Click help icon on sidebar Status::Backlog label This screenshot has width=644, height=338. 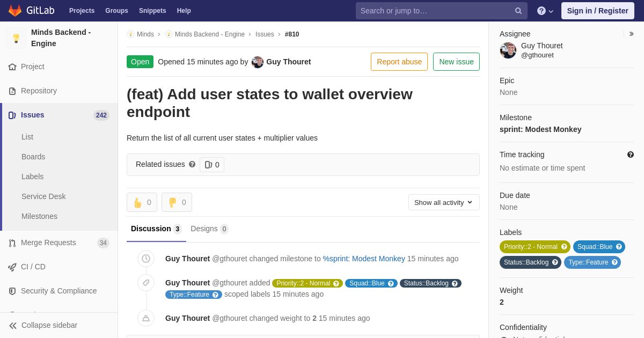coord(555,262)
